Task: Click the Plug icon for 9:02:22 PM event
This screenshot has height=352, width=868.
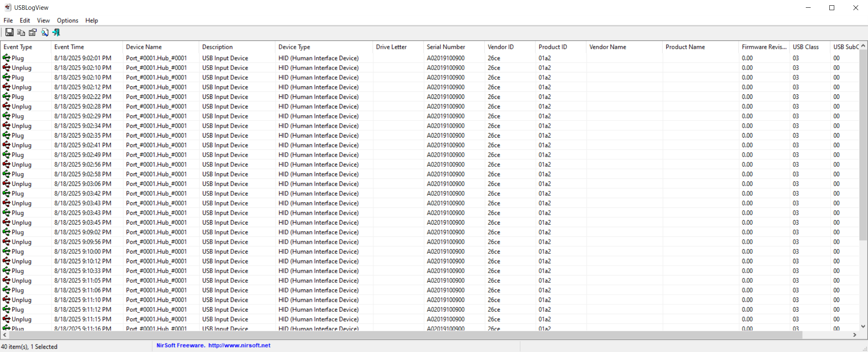Action: 7,96
